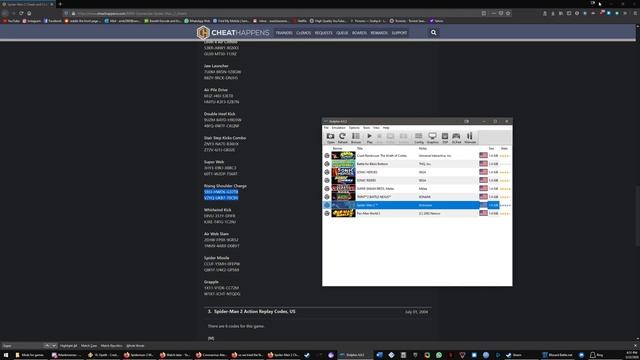
Task: Open the REQUESTS navigation link
Action: [323, 33]
